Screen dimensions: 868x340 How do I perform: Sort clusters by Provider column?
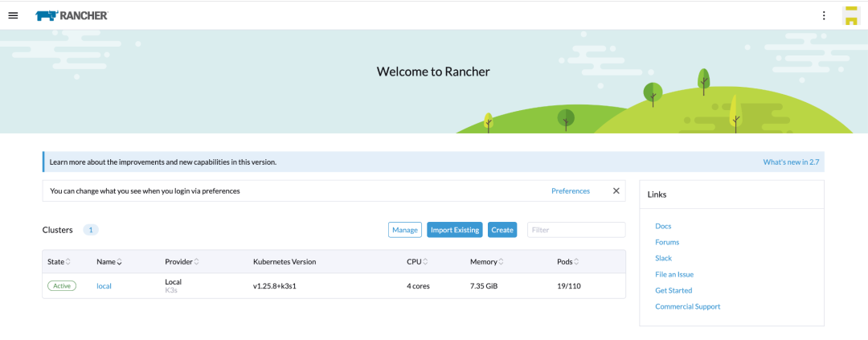[182, 262]
